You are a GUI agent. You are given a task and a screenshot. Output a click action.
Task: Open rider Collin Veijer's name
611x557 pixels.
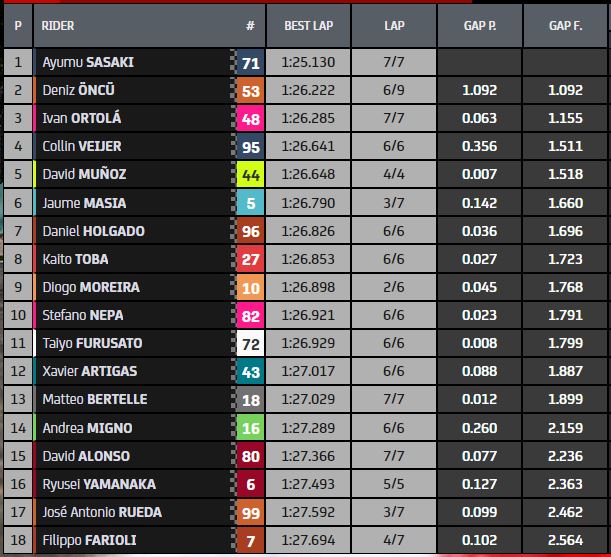[x=82, y=146]
